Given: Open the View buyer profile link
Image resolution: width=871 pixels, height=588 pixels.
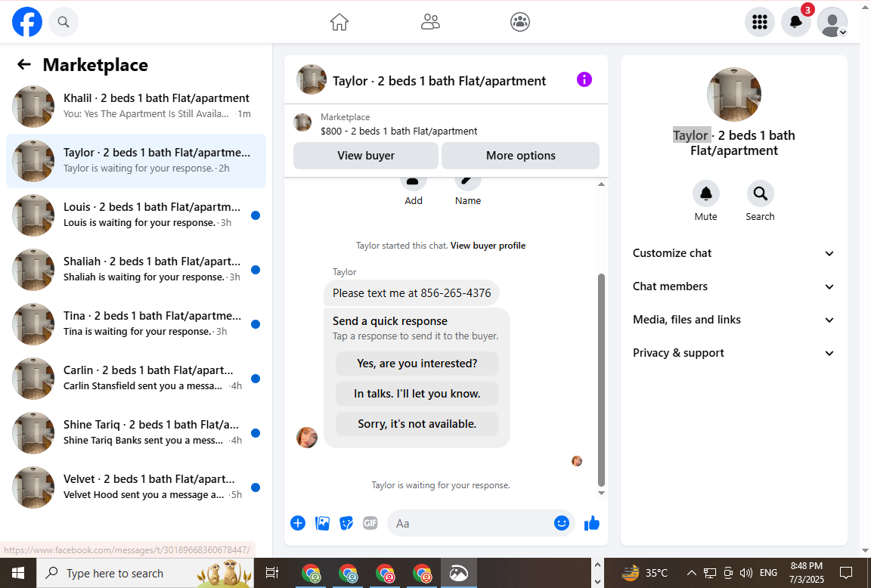Looking at the screenshot, I should [x=488, y=246].
